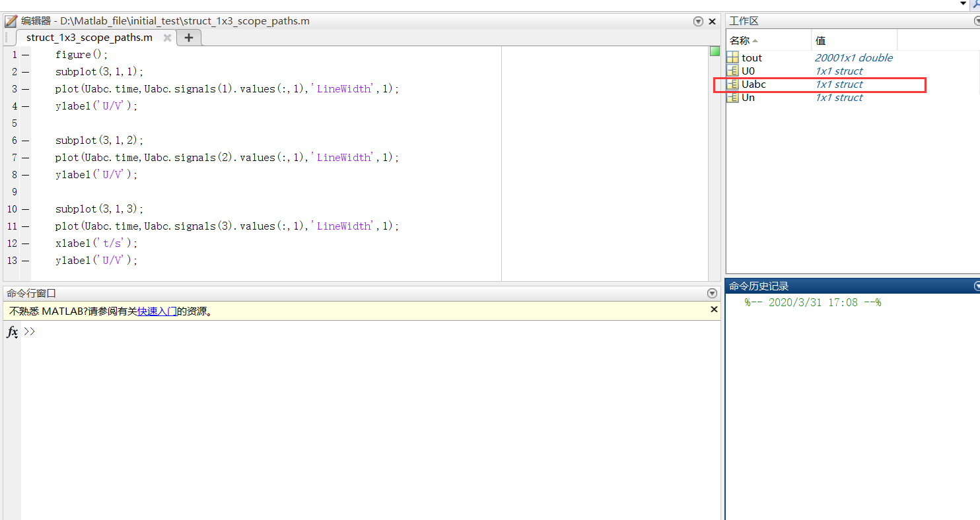Click ylabel('U/V') on line 8
The width and height of the screenshot is (980, 520).
click(x=96, y=175)
